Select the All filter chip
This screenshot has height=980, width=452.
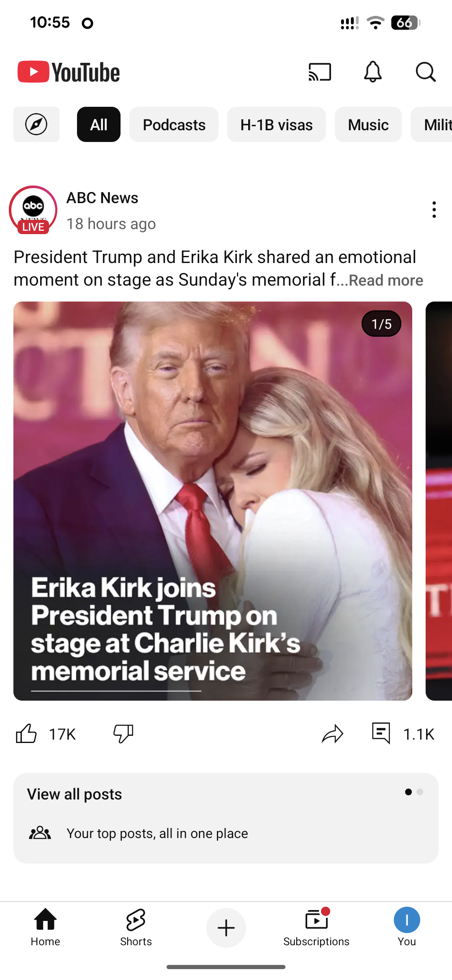(x=99, y=124)
